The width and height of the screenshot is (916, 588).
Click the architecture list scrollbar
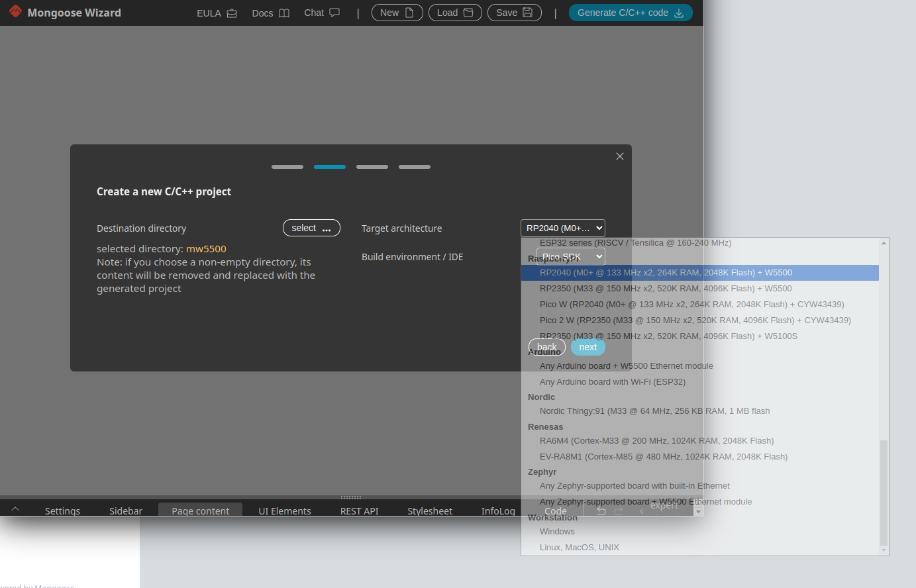click(884, 490)
